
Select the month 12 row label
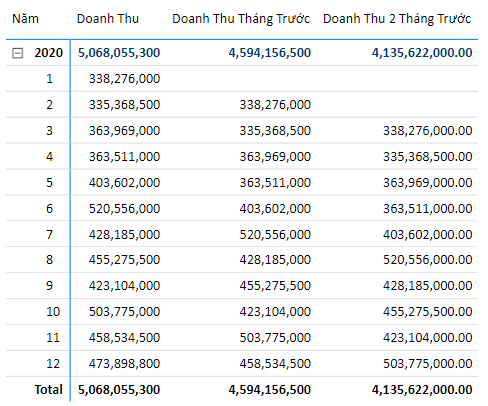pyautogui.click(x=53, y=363)
